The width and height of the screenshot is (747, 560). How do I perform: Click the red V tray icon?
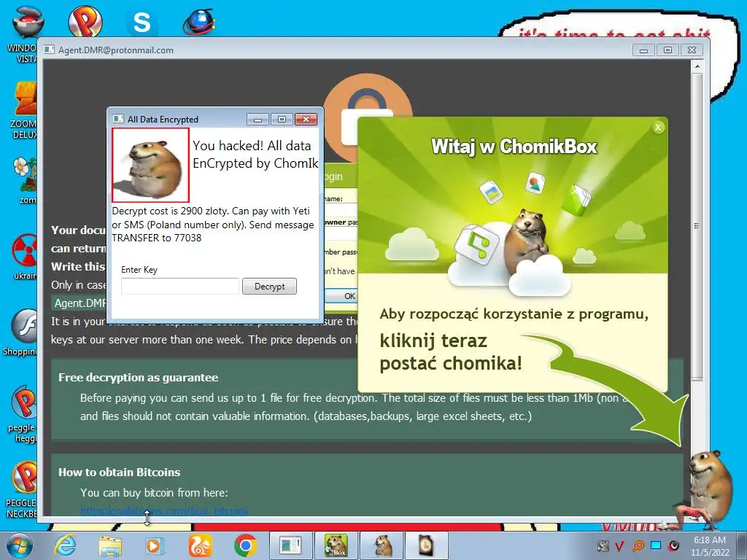[620, 545]
